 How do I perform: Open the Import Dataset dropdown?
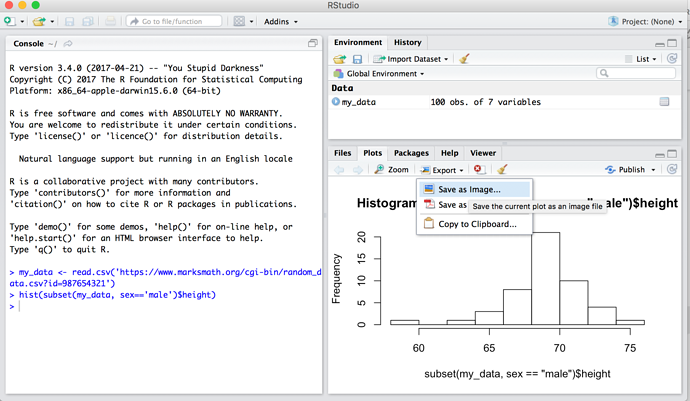tap(412, 59)
